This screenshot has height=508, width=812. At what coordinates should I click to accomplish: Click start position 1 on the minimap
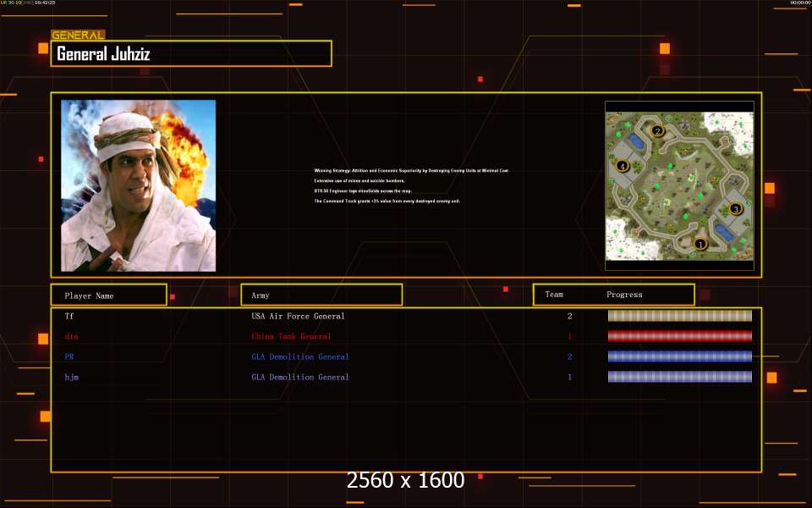700,244
